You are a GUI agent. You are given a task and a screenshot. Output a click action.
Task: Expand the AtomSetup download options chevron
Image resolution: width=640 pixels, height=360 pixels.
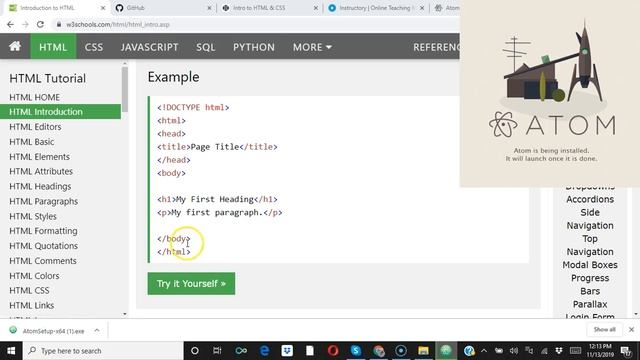pos(97,331)
